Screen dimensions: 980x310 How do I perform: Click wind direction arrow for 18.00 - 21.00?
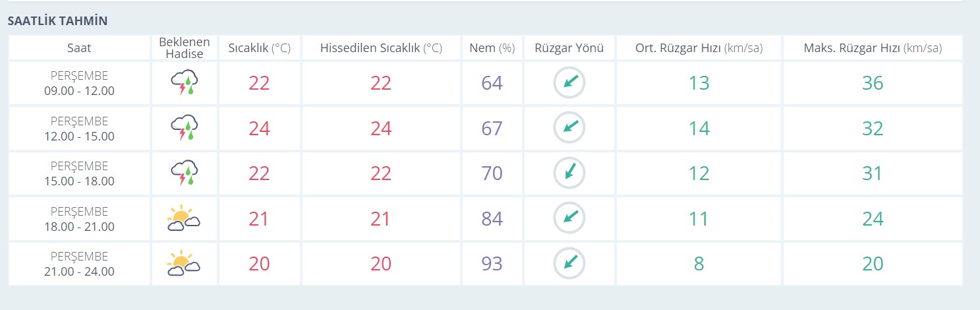569,218
